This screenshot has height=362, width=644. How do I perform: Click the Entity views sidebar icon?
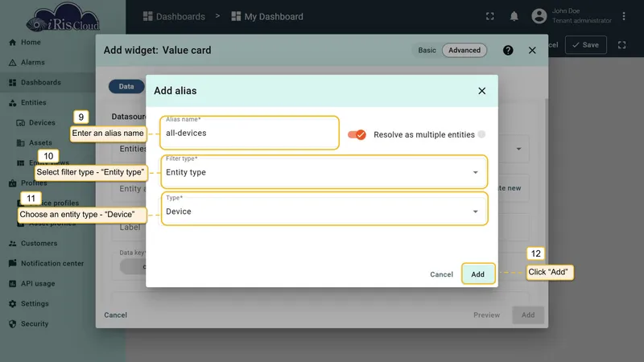(21, 163)
